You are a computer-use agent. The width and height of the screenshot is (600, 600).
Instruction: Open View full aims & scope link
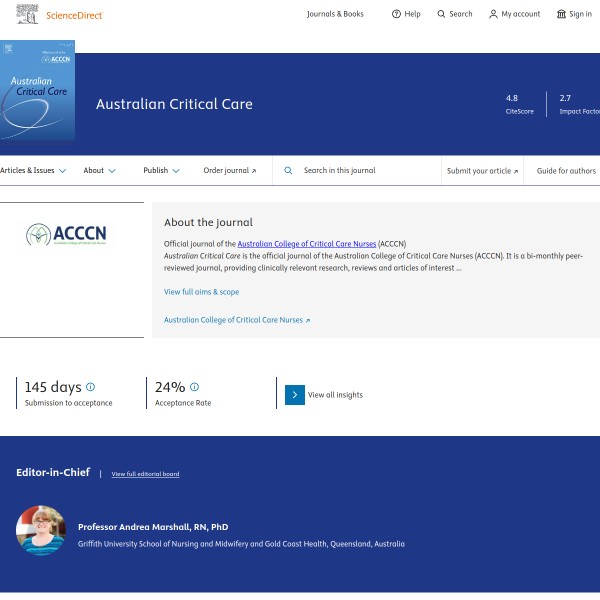201,292
